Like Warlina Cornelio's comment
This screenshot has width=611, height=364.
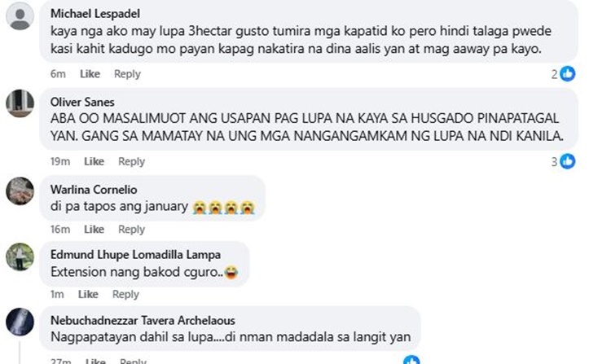click(x=95, y=230)
